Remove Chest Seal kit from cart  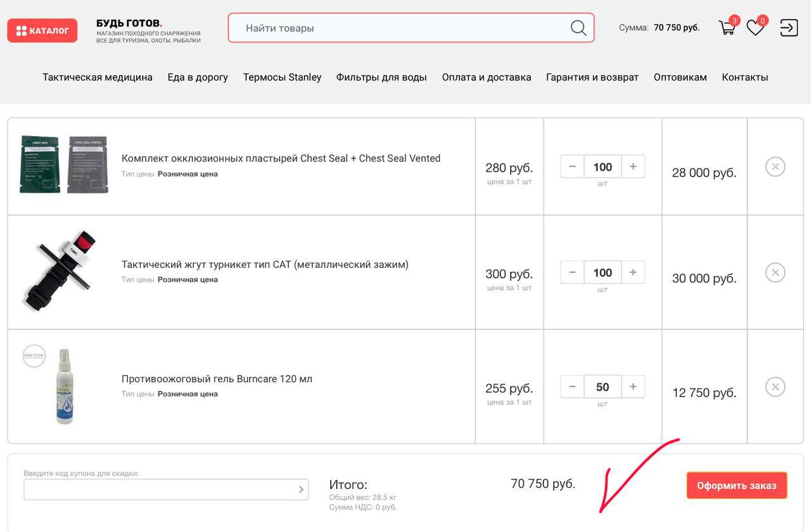[775, 167]
